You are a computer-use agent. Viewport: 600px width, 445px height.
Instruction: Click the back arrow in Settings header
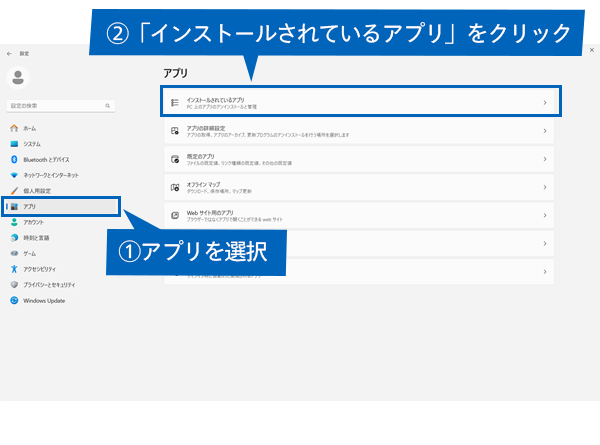coord(9,52)
